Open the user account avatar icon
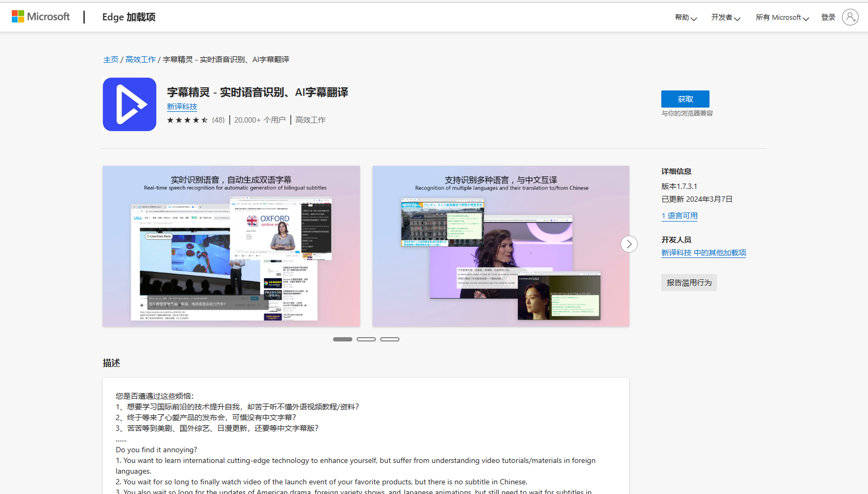The height and width of the screenshot is (494, 868). coord(850,17)
